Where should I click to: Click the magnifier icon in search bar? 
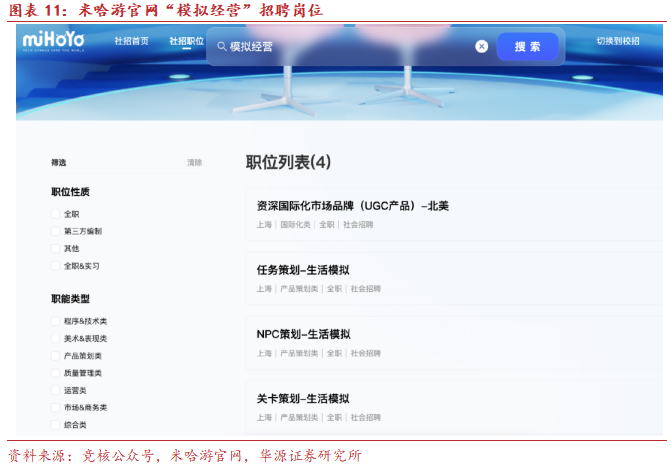tap(221, 47)
